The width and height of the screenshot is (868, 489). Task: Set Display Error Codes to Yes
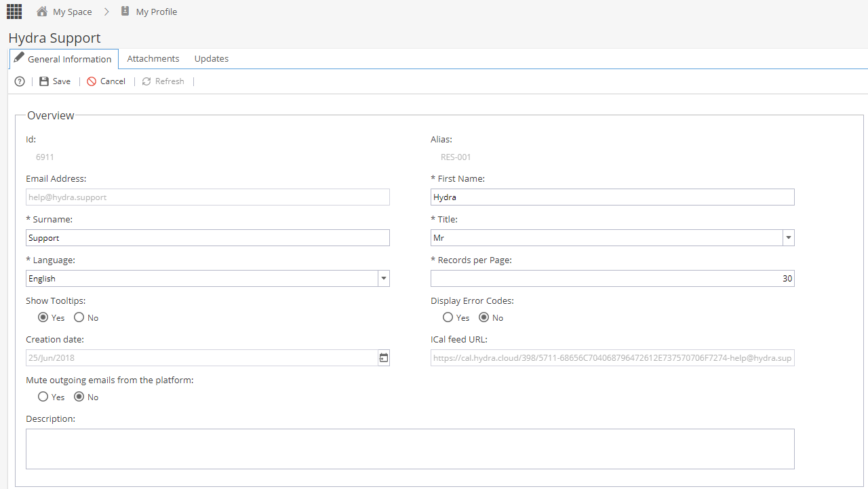coord(448,317)
